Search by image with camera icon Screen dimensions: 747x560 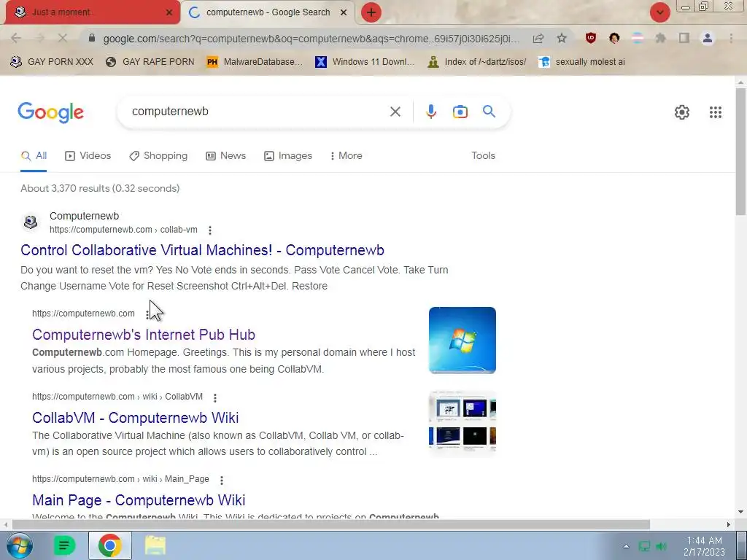[x=460, y=112]
